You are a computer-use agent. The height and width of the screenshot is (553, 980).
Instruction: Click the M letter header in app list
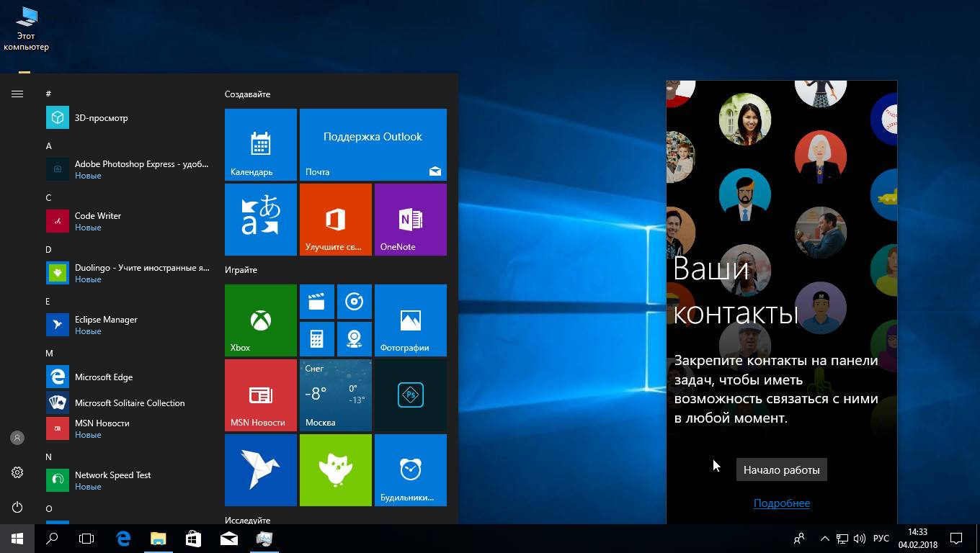(49, 353)
